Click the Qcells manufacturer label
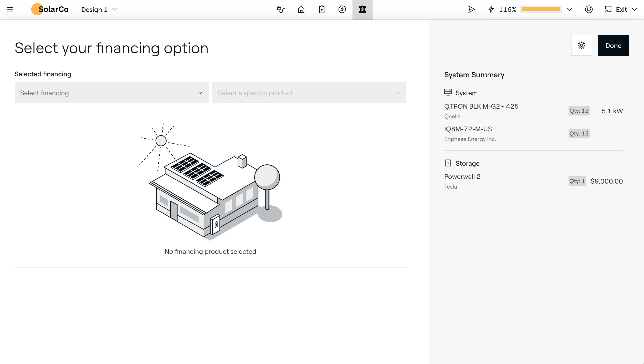 click(452, 117)
